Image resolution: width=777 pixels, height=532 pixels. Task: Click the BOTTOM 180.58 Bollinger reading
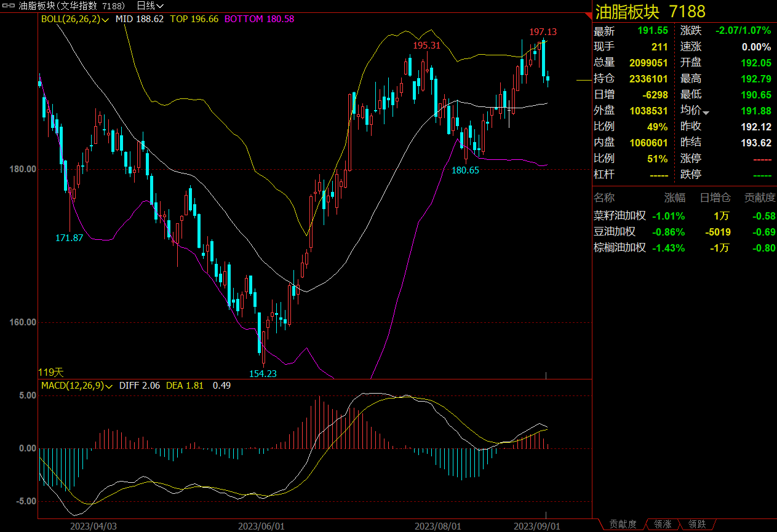point(260,19)
